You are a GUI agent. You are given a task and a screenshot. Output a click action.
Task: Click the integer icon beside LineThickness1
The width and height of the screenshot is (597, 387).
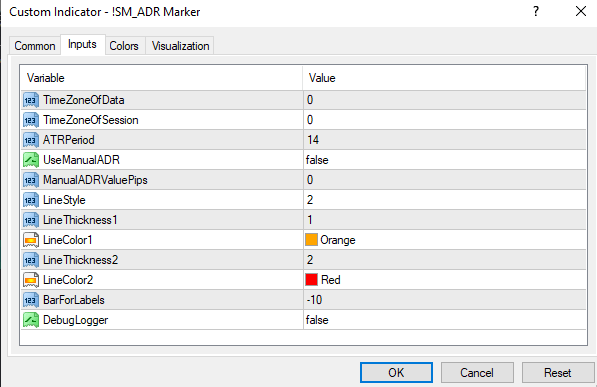[x=31, y=220]
